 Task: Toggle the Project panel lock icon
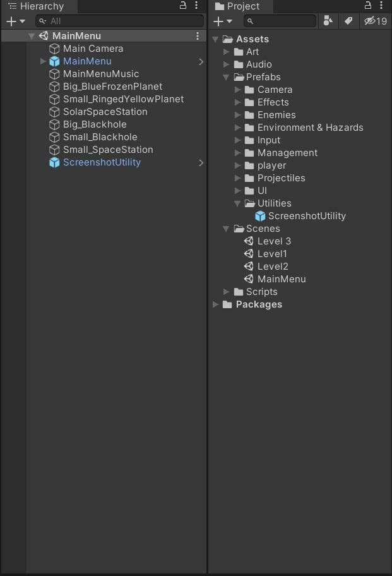(368, 6)
